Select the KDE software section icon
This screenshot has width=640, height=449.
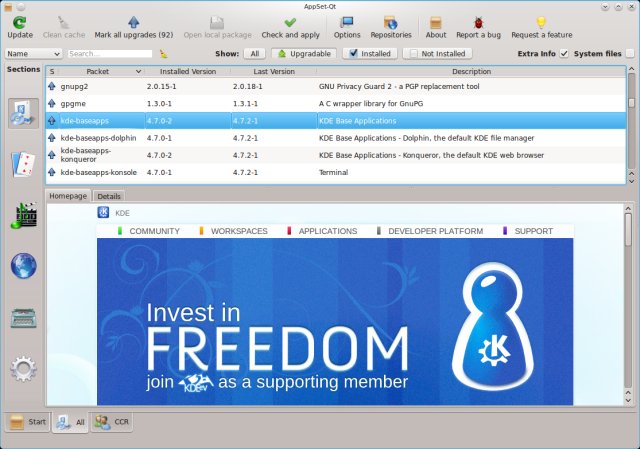point(23,113)
